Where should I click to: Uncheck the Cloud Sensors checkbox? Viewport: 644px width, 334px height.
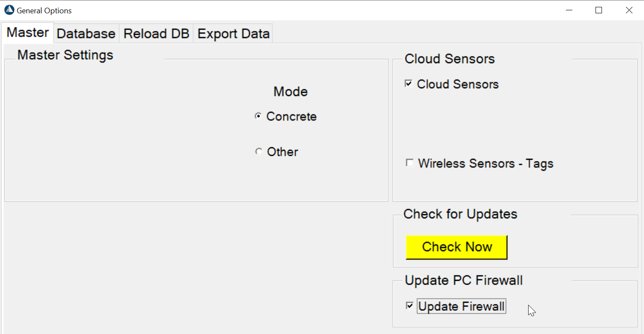click(x=409, y=84)
